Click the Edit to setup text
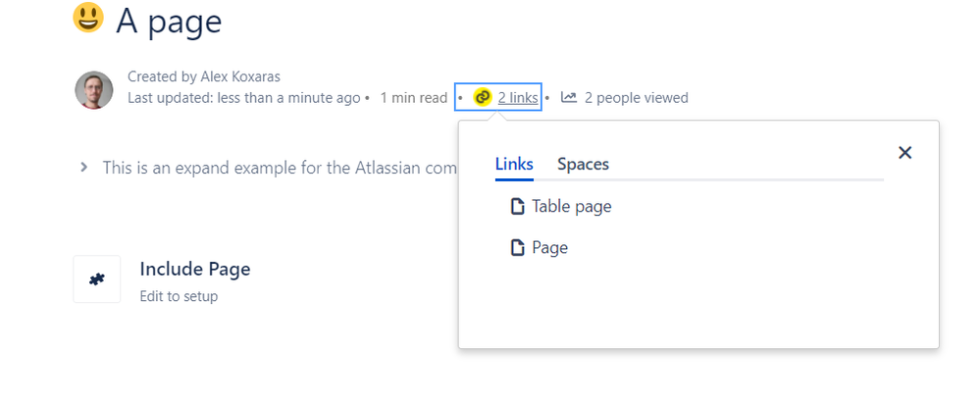This screenshot has height=401, width=980. (x=179, y=296)
